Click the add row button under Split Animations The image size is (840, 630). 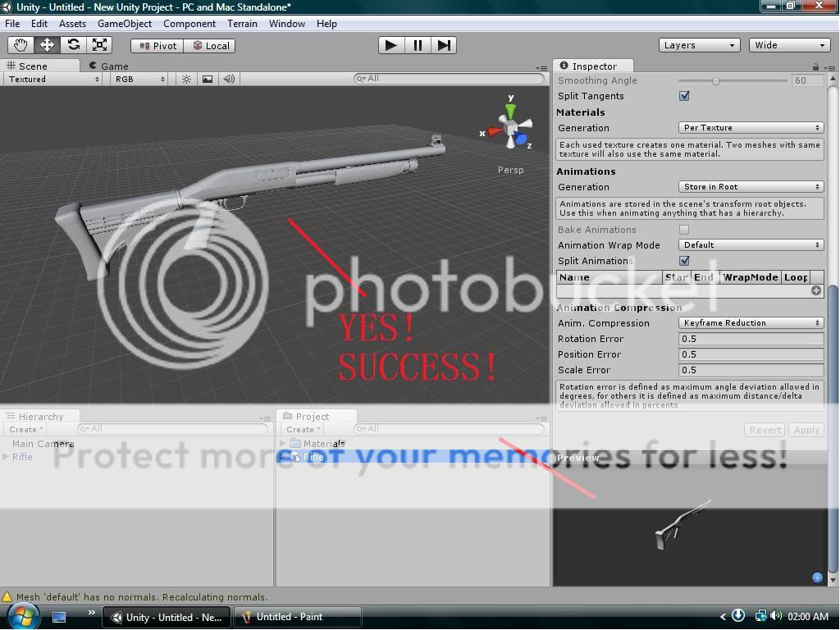(x=815, y=290)
